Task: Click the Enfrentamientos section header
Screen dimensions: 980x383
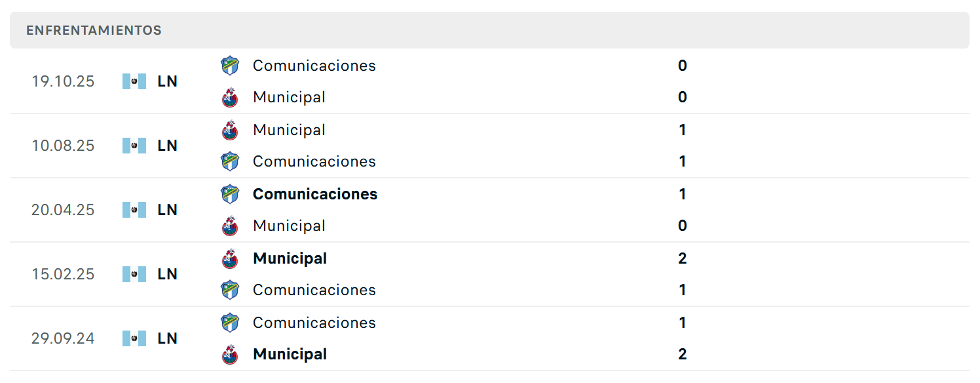Action: pos(489,30)
